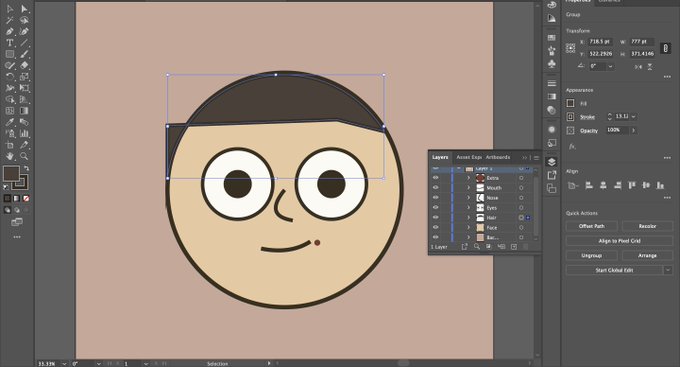Select the Magic Wand tool
This screenshot has width=680, height=367.
pos(10,20)
